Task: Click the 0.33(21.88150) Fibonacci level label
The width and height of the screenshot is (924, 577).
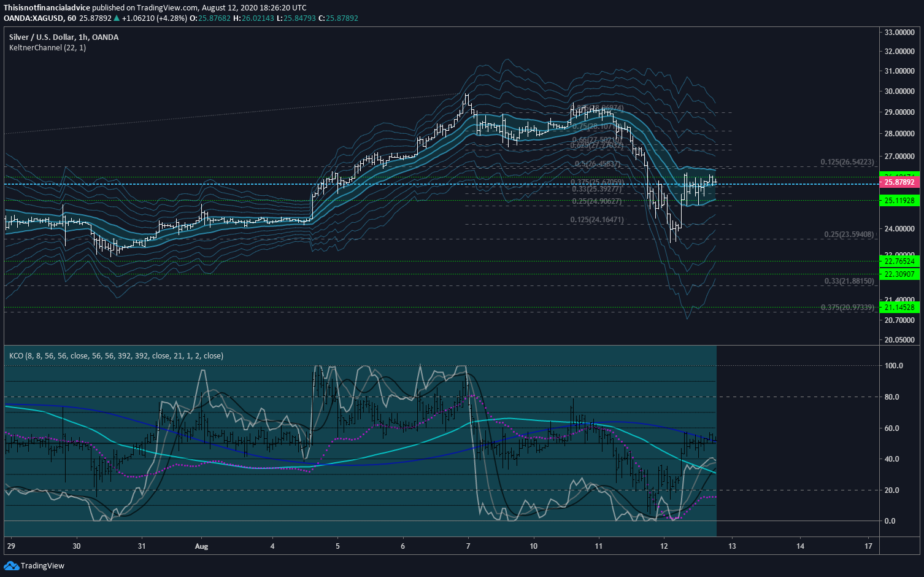Action: pos(849,281)
